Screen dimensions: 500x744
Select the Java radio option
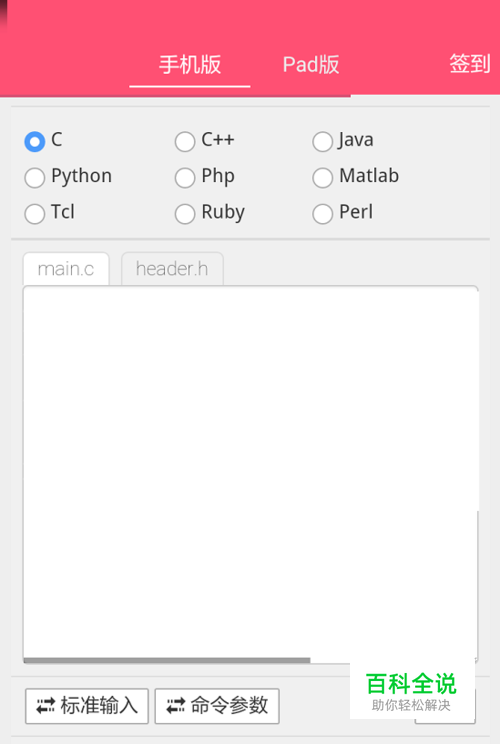click(323, 141)
